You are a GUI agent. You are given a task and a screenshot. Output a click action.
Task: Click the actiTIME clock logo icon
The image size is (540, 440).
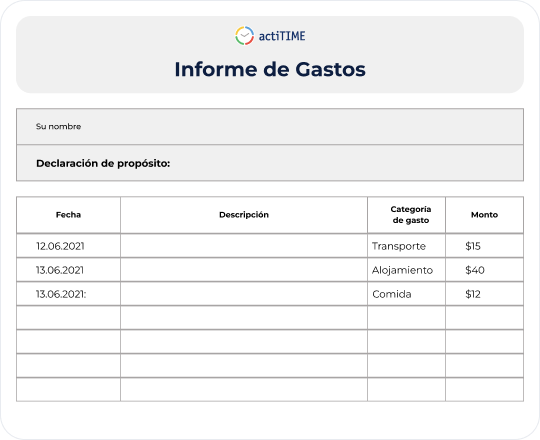[x=245, y=35]
